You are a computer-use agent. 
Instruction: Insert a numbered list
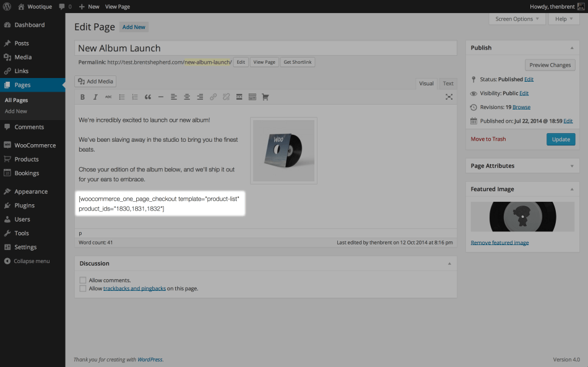pos(135,97)
